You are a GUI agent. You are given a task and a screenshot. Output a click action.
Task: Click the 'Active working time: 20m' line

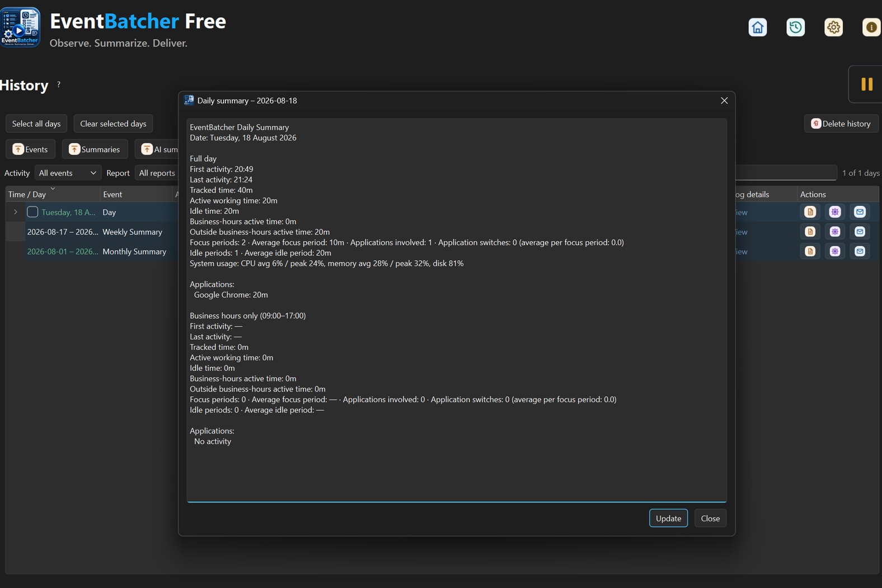(233, 200)
